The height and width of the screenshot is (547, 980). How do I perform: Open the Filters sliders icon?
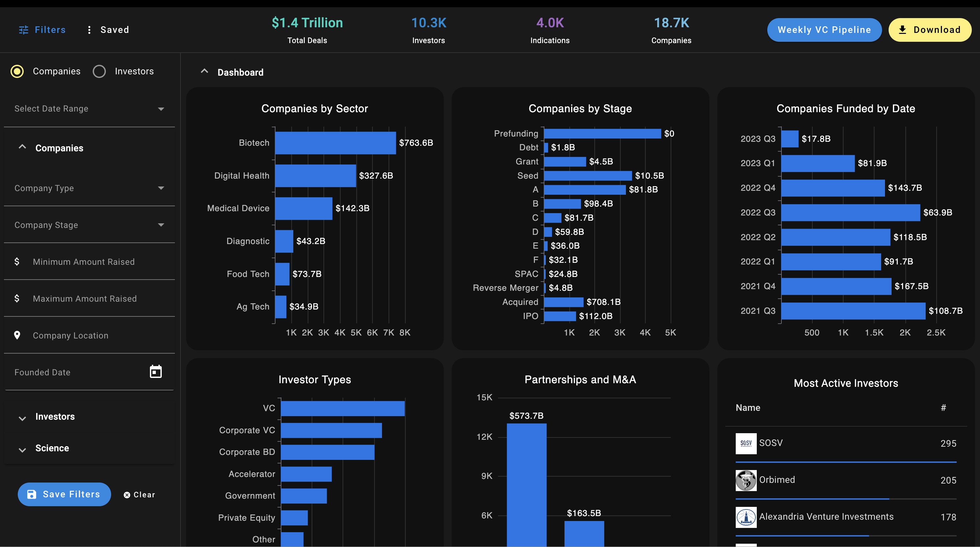pyautogui.click(x=24, y=30)
